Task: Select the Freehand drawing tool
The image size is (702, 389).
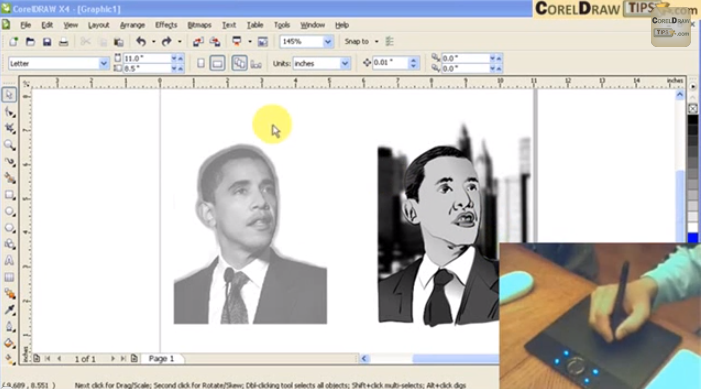Action: point(9,162)
